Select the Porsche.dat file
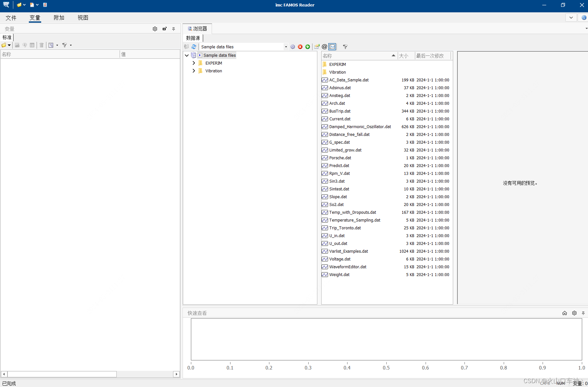The image size is (588, 387). click(340, 158)
